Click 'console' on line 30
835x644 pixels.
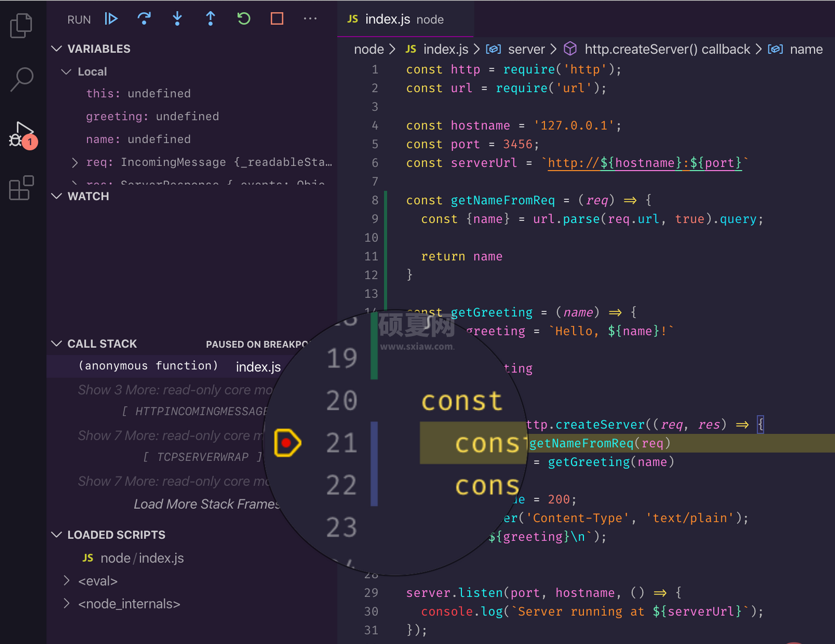pos(447,612)
